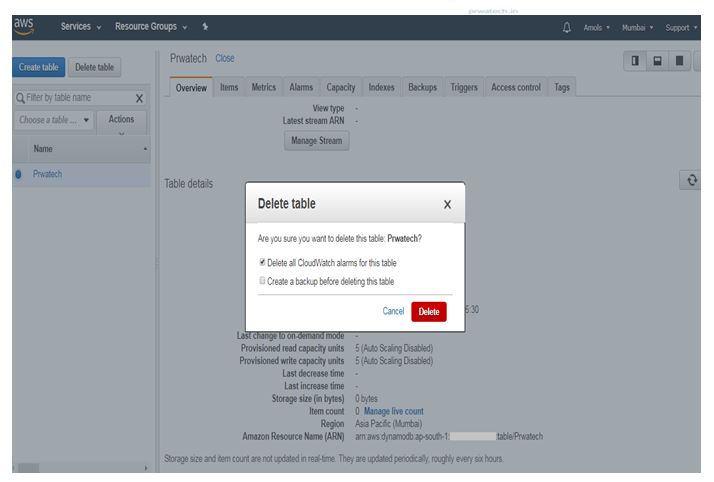Open the Metrics tab
Image resolution: width=714 pixels, height=482 pixels.
264,87
